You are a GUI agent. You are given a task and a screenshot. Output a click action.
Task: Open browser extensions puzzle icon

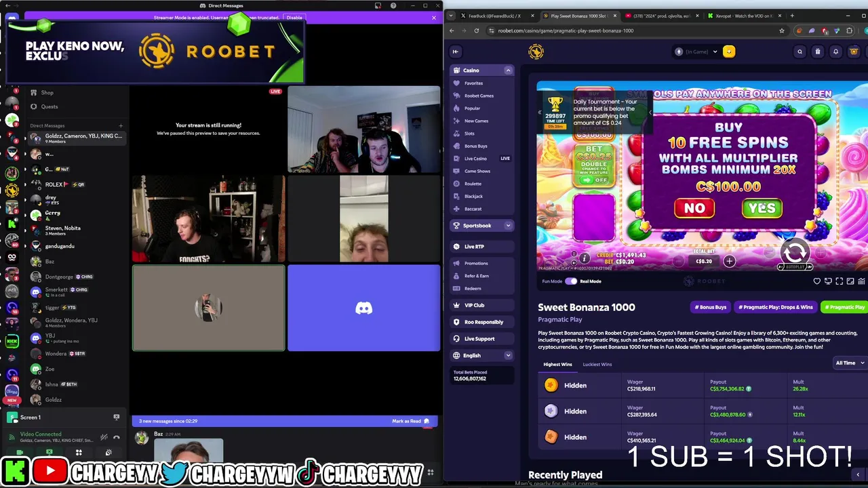tap(849, 30)
